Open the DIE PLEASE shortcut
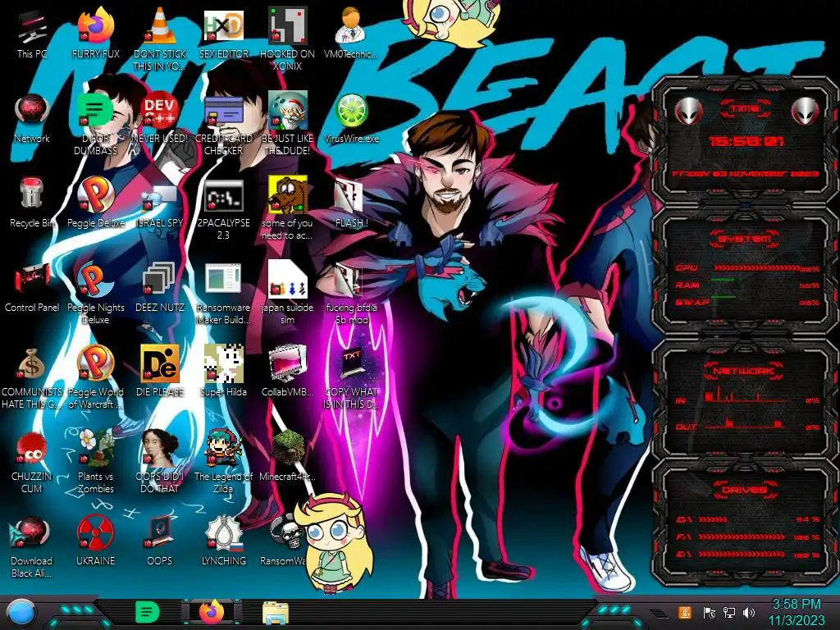 coord(160,372)
